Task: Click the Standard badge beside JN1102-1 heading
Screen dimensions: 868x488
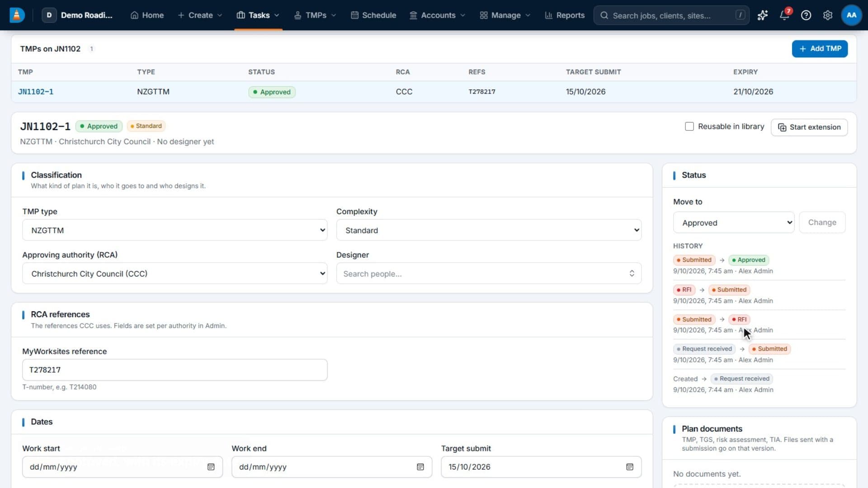Action: coord(146,126)
